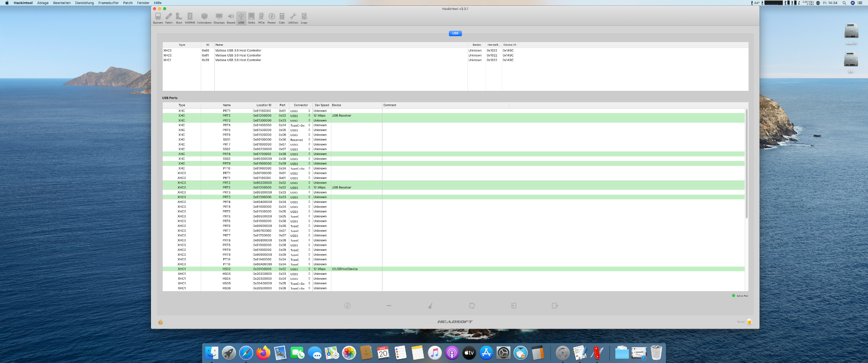Open the Displays toolbar section

219,18
